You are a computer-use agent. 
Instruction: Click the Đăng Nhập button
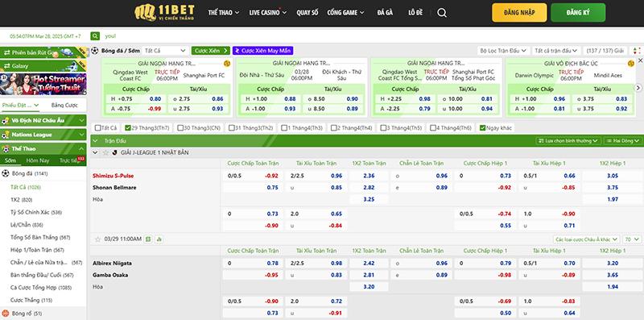(519, 13)
